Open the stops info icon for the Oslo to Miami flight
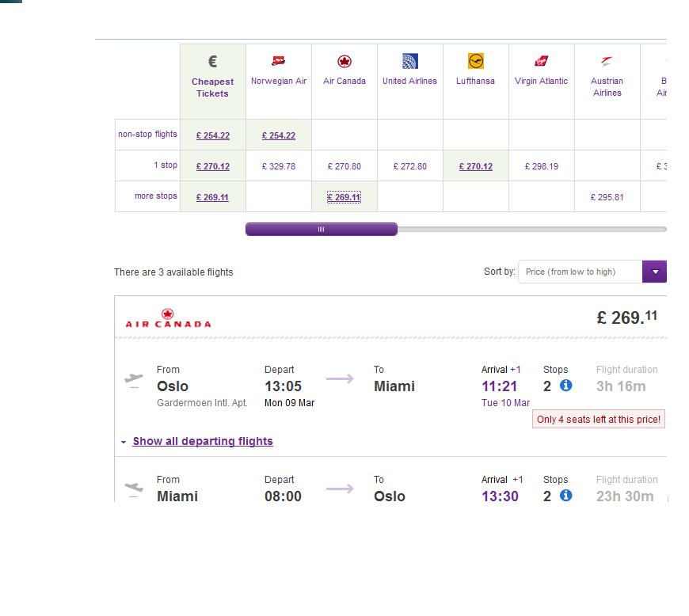The width and height of the screenshot is (689, 616). [x=566, y=386]
